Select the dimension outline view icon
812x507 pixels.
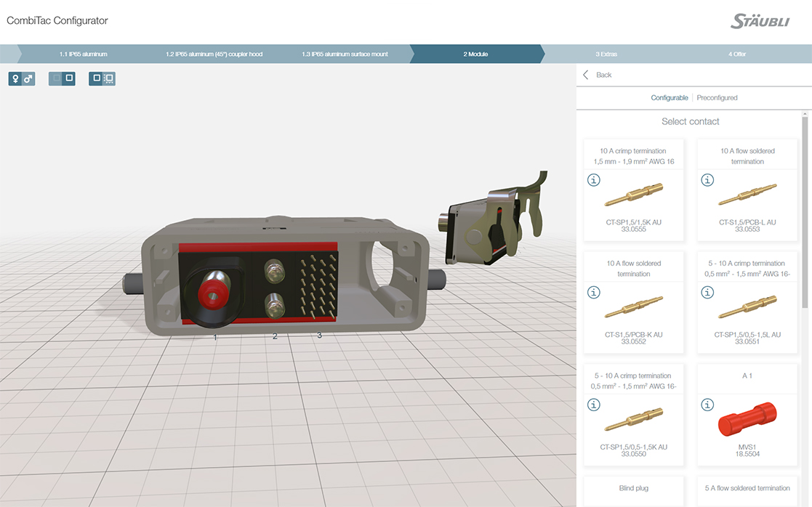tap(108, 78)
